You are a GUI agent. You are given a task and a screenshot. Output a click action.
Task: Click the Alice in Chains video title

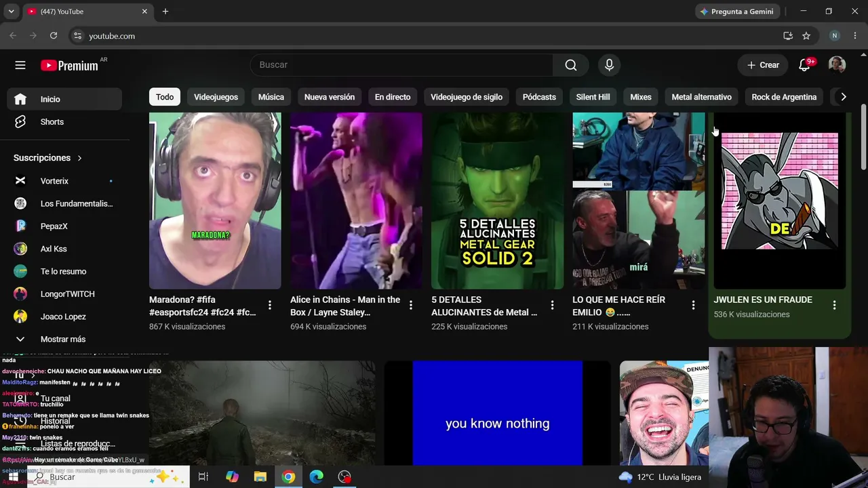pyautogui.click(x=345, y=306)
